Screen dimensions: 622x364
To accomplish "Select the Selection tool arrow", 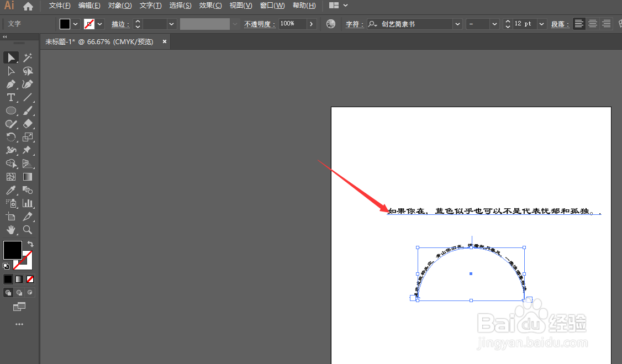I will [x=10, y=58].
